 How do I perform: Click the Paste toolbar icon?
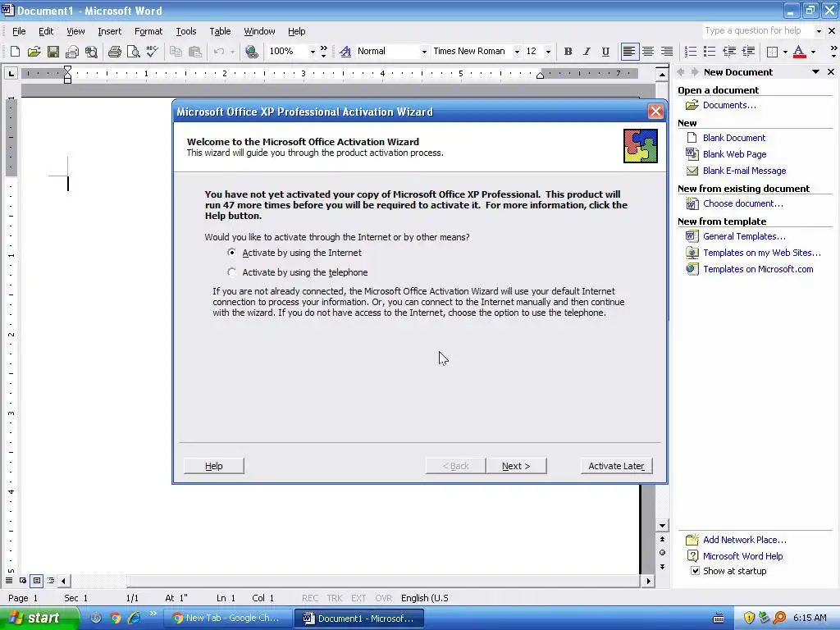pyautogui.click(x=195, y=52)
